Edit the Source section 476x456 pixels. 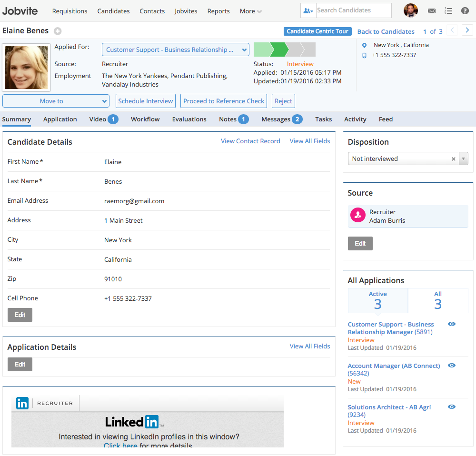pos(360,244)
